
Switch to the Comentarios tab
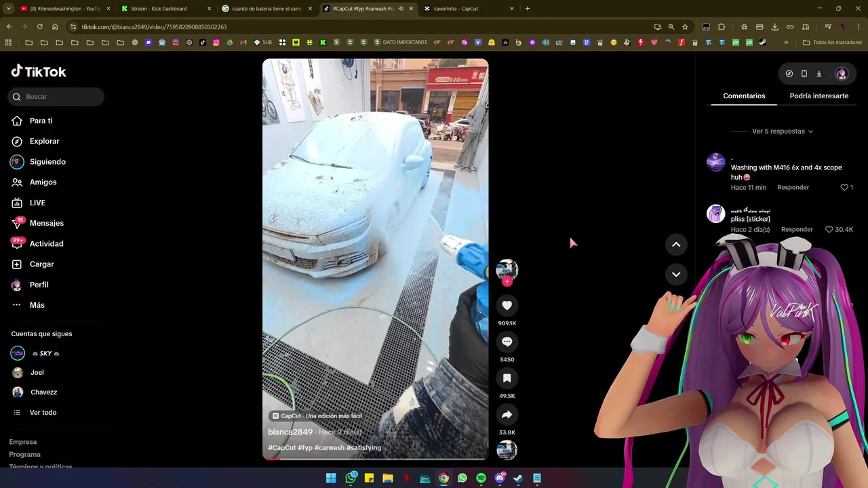[x=744, y=96]
